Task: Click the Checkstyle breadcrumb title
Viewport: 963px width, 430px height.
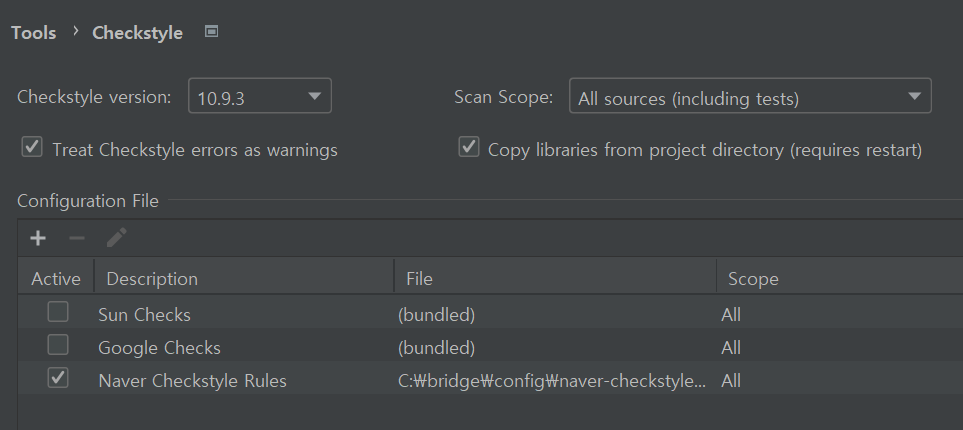Action: coord(138,33)
